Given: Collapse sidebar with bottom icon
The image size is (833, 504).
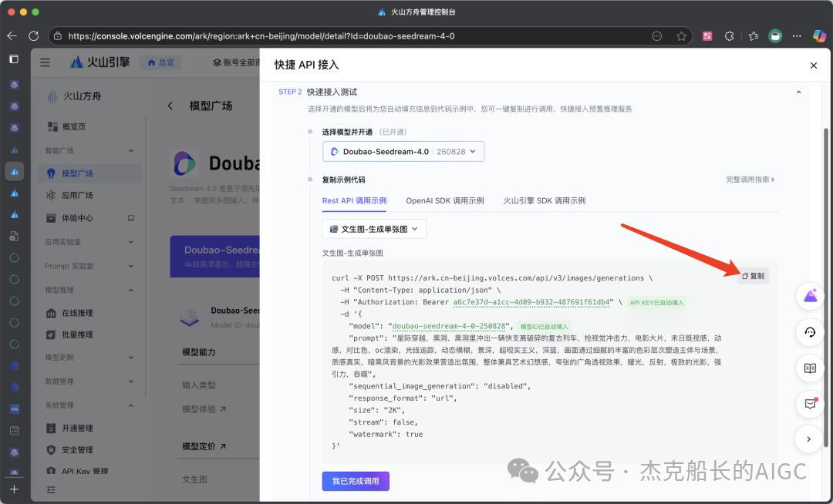Looking at the screenshot, I should click(51, 489).
